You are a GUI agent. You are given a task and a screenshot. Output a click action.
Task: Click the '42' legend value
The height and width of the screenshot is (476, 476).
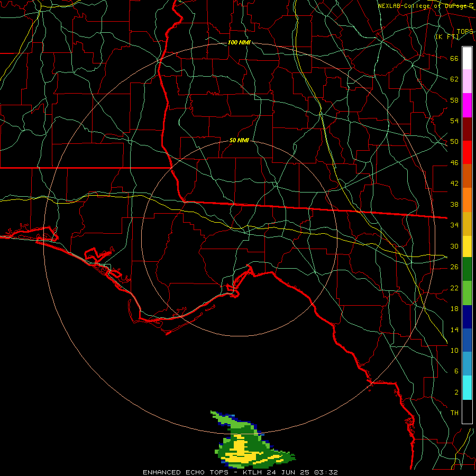pos(454,184)
